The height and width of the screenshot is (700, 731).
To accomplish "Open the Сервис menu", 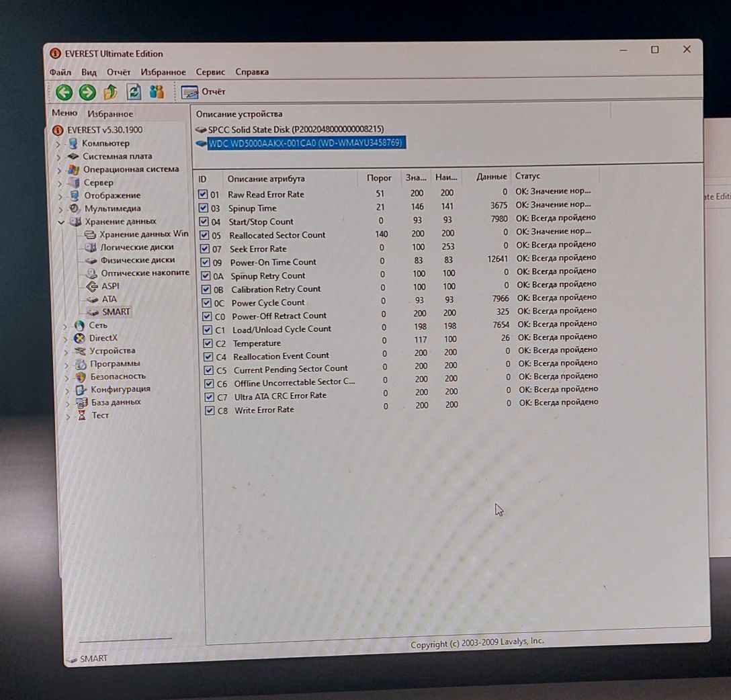I will click(210, 73).
